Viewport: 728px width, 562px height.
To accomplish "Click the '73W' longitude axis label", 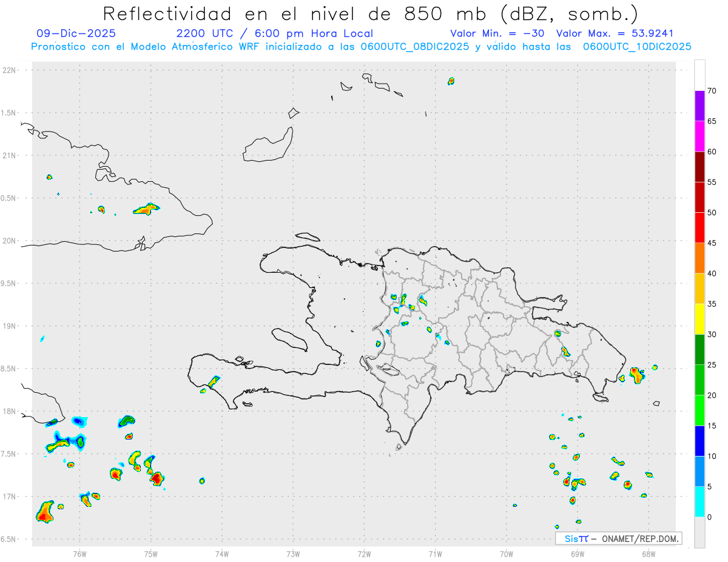I will (x=293, y=554).
